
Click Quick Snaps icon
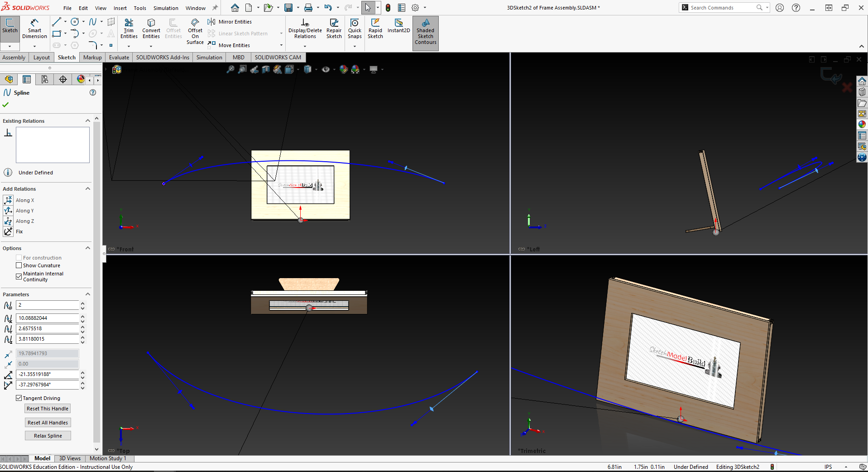pyautogui.click(x=355, y=29)
